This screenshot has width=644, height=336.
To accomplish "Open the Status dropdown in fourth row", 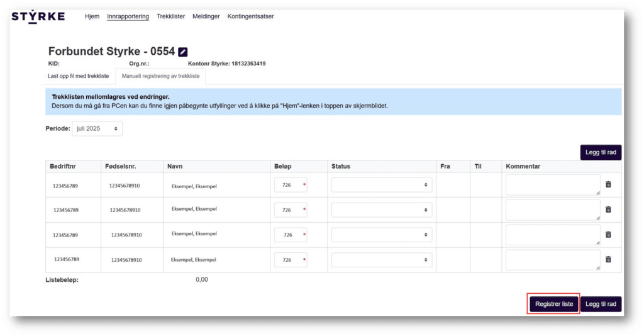I will coord(382,260).
